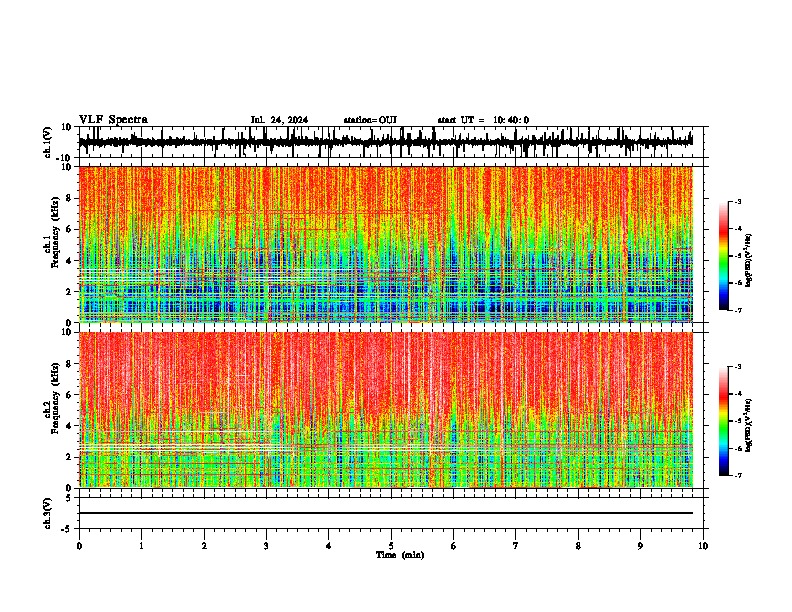Click the ch.2 spectrogram plot area
The image size is (792, 612).
[385, 410]
